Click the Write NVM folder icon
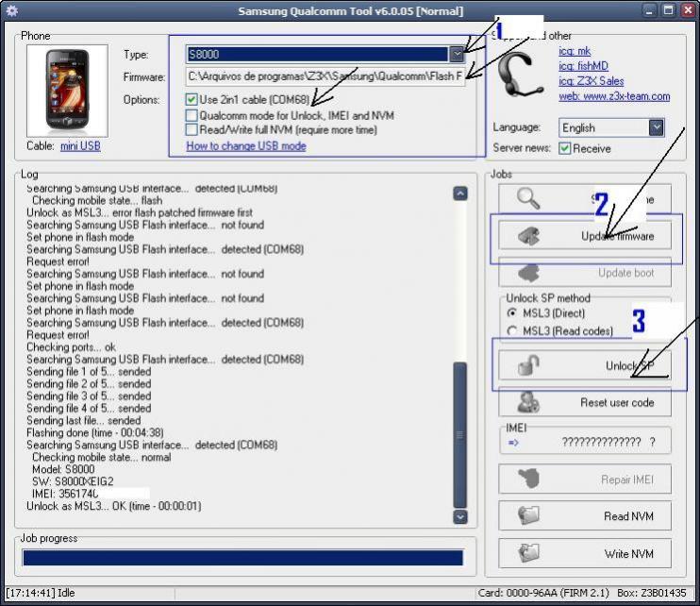 click(x=528, y=552)
